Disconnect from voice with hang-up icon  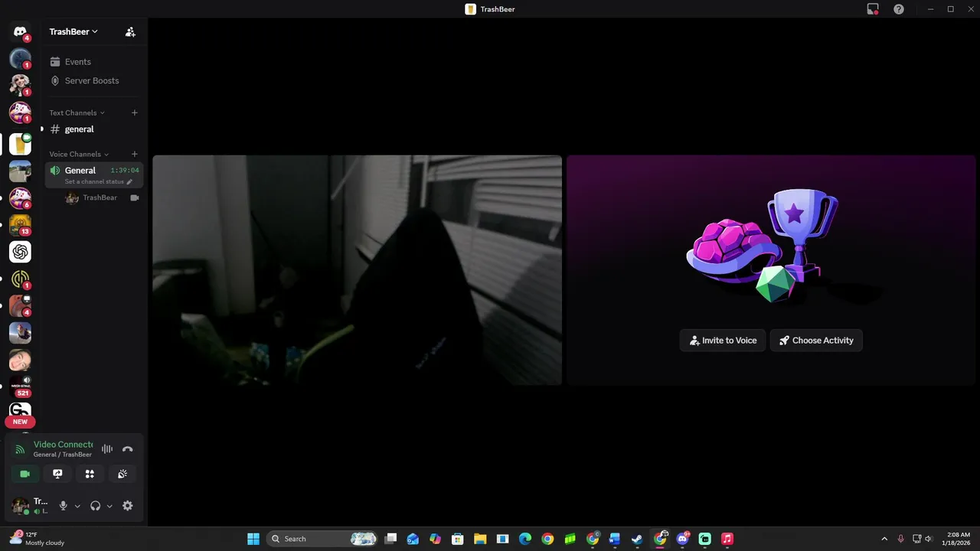tap(128, 449)
